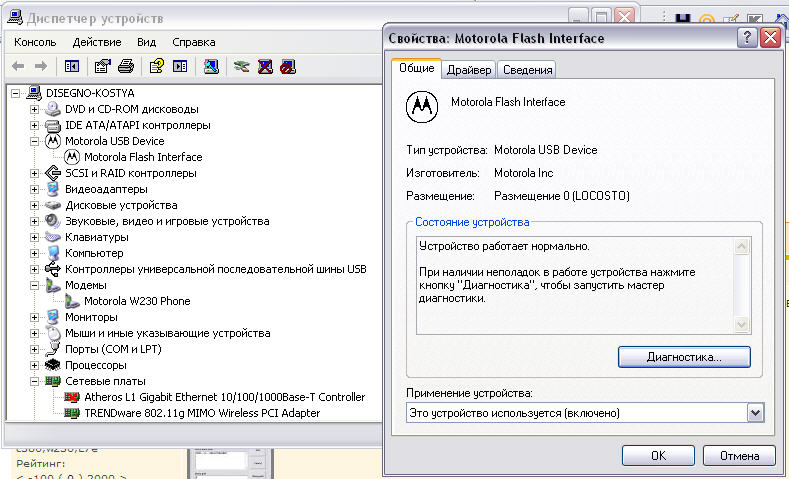Select Motorola Flash Interface in the device tree
789x479 pixels.
point(143,157)
